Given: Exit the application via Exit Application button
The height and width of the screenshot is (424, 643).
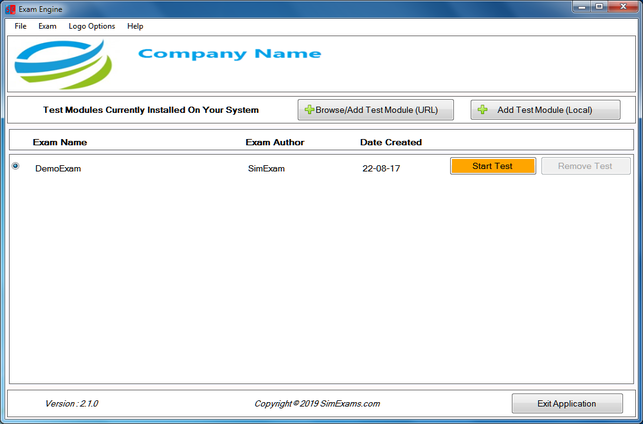Looking at the screenshot, I should pyautogui.click(x=567, y=403).
